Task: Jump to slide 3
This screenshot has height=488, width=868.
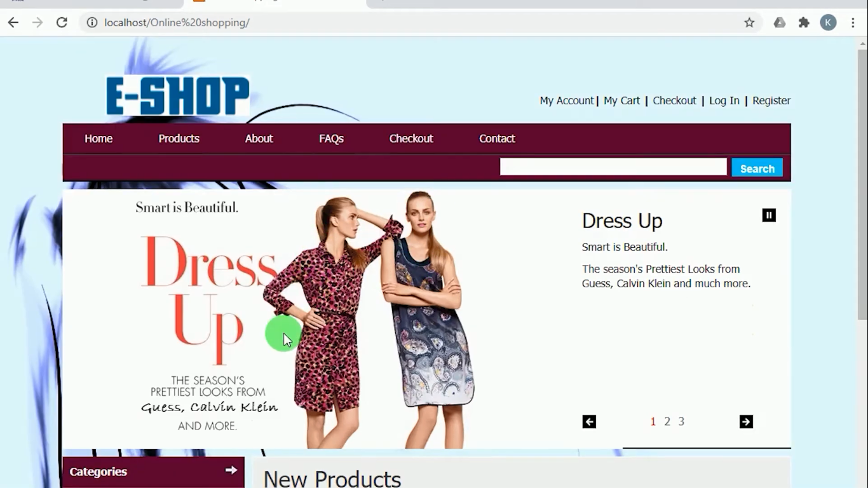Action: [681, 421]
